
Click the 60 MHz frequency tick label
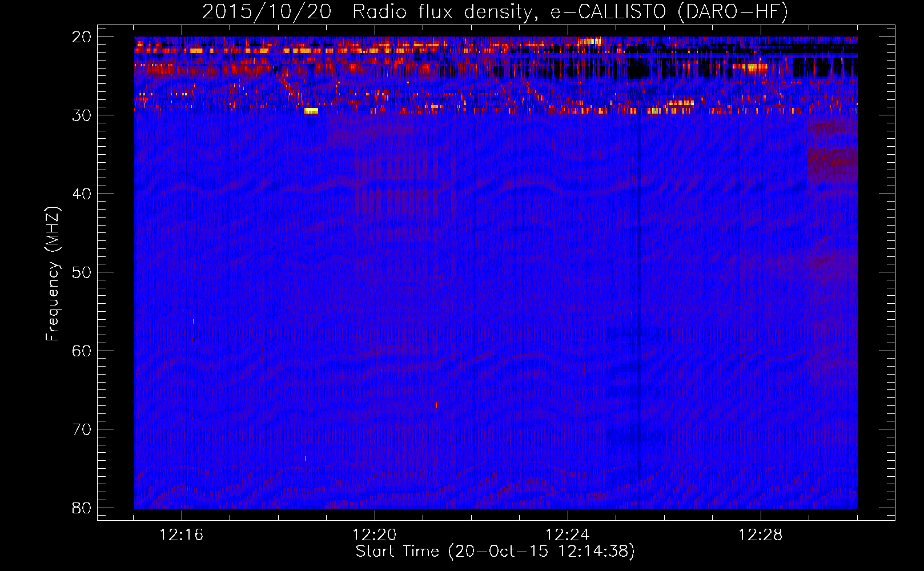pyautogui.click(x=82, y=351)
